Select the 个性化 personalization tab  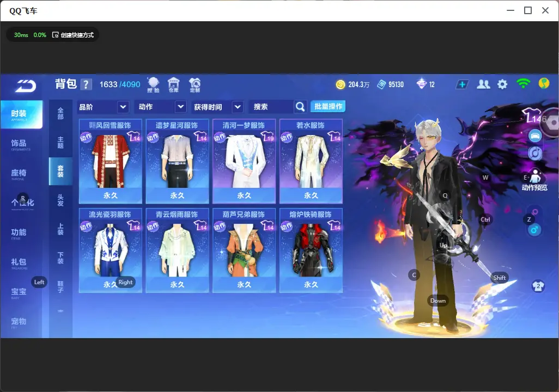[22, 204]
